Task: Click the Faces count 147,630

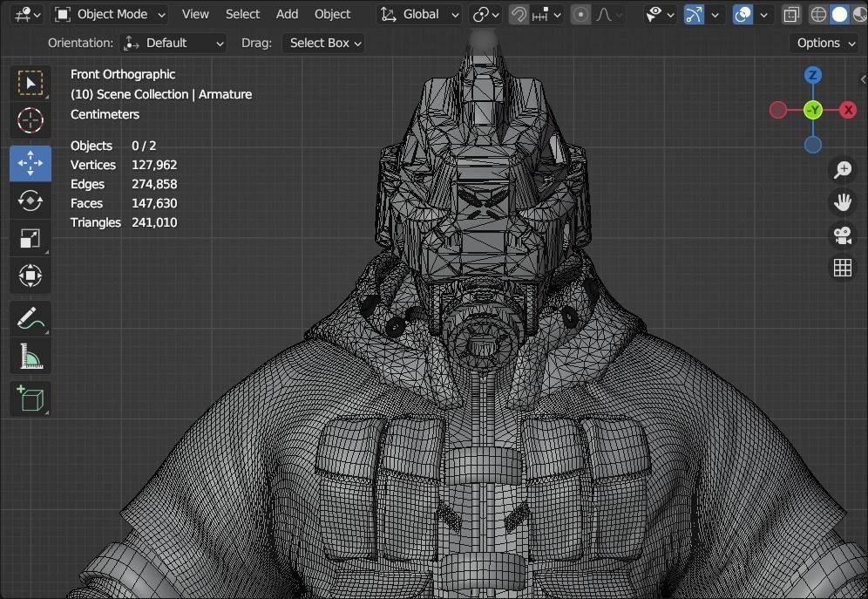Action: coord(154,203)
